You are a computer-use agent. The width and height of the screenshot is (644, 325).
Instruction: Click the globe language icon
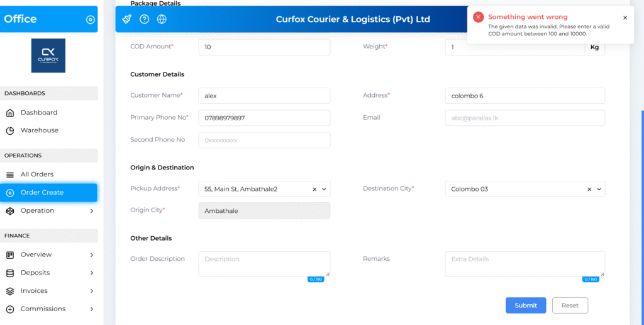pos(162,19)
